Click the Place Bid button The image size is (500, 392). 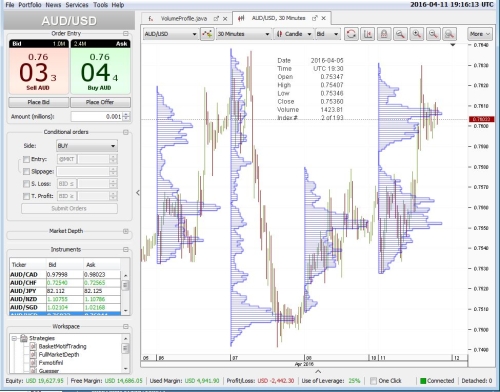[x=38, y=102]
